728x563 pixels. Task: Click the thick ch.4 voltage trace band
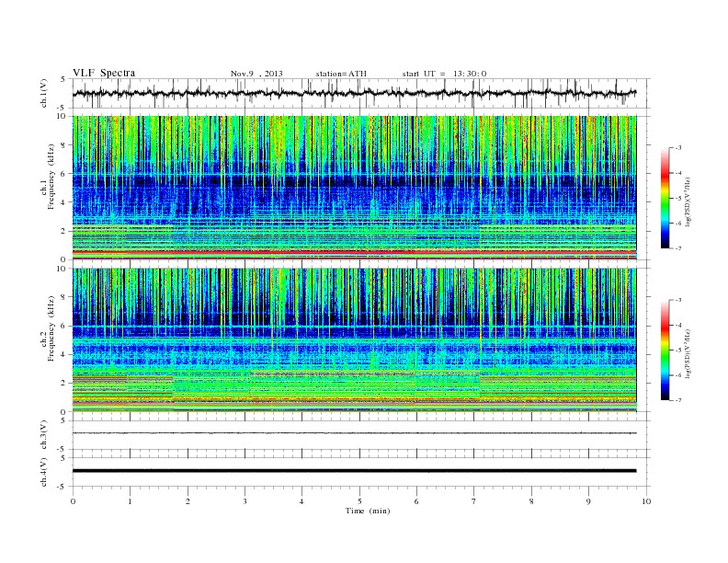(354, 471)
